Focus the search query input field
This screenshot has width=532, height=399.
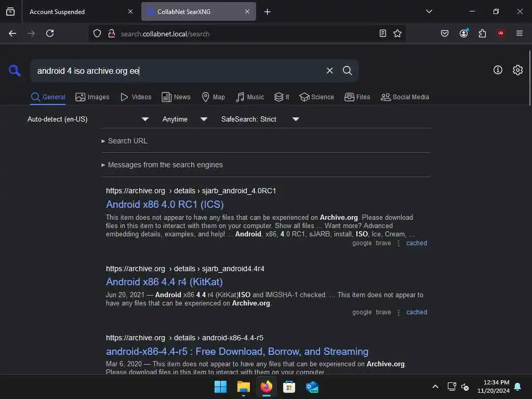click(x=177, y=71)
